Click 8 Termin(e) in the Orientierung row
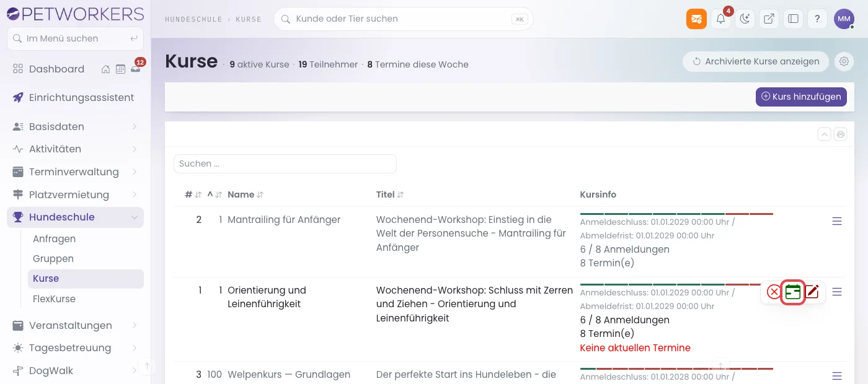 [607, 333]
